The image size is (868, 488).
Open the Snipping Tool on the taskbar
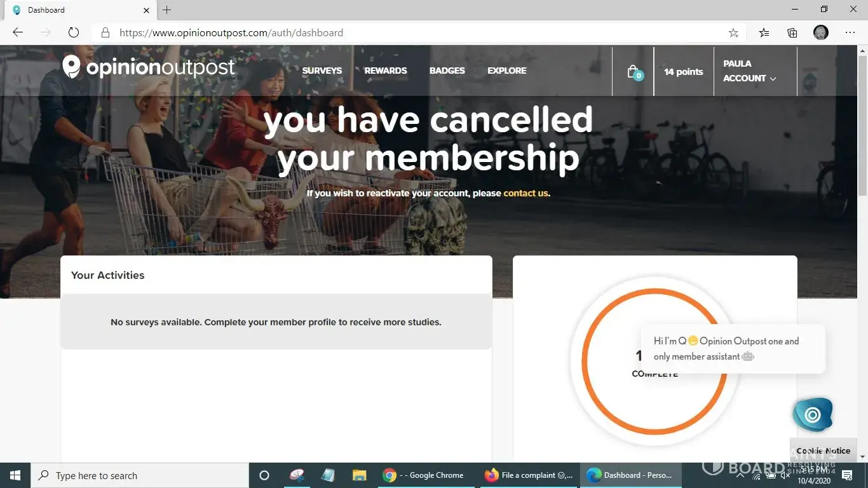point(297,475)
